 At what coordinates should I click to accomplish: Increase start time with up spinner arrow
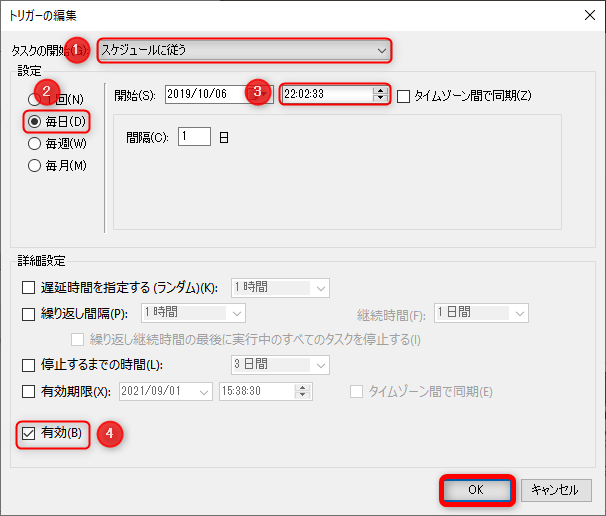click(380, 90)
